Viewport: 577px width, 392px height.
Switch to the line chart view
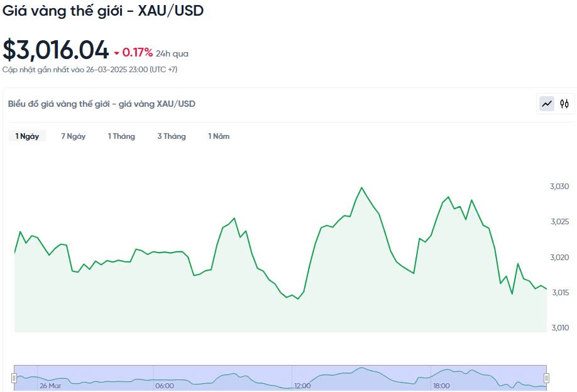click(547, 104)
